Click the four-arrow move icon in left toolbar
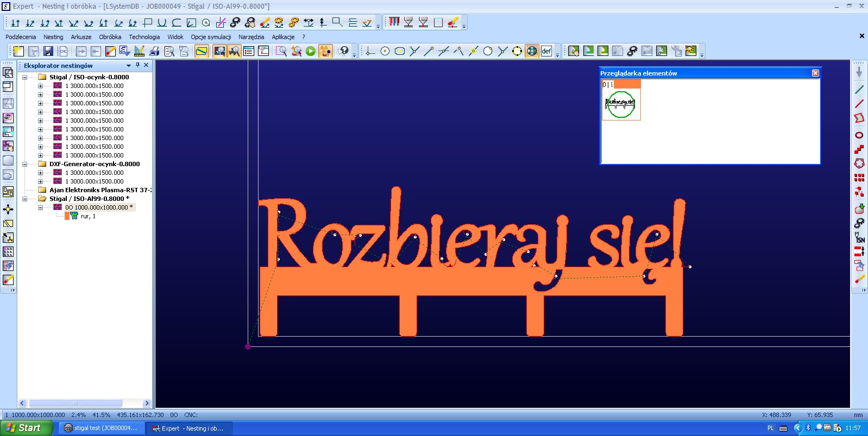 tap(8, 209)
